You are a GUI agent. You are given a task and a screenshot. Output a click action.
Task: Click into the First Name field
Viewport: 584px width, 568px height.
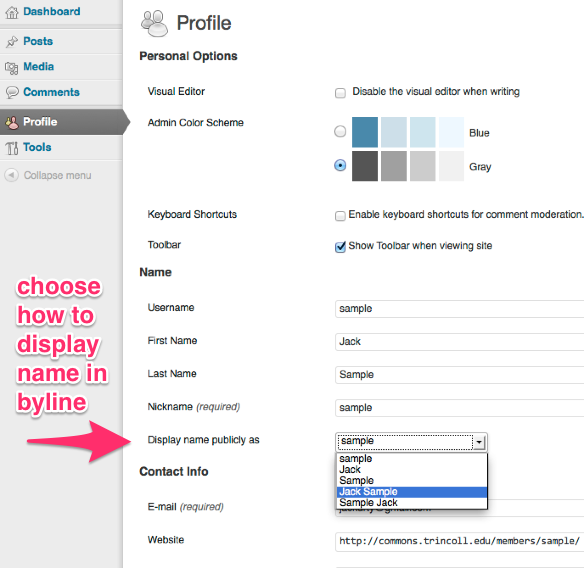460,342
